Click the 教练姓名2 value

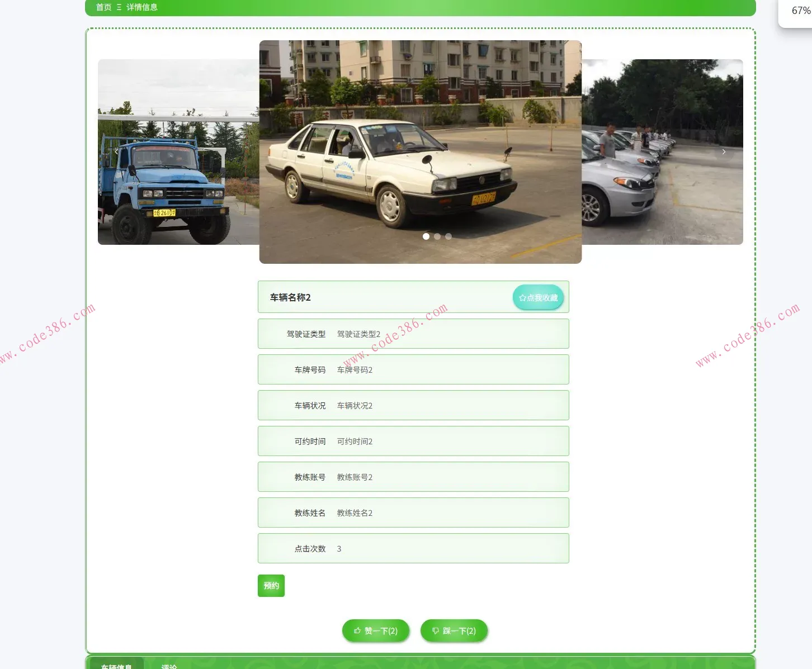tap(355, 513)
